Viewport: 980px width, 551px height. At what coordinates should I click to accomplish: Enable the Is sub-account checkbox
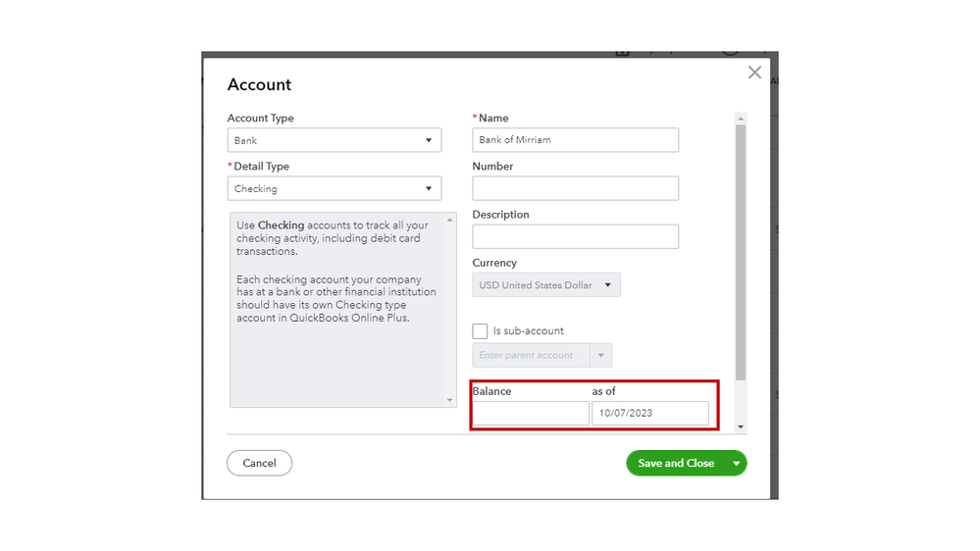480,331
